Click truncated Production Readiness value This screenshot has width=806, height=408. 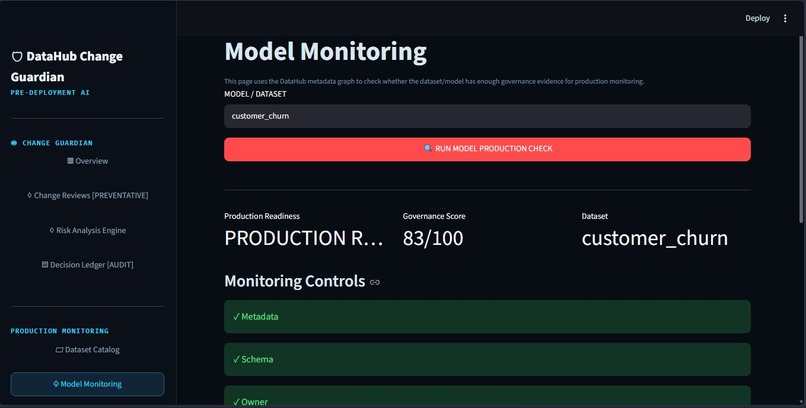pyautogui.click(x=303, y=238)
